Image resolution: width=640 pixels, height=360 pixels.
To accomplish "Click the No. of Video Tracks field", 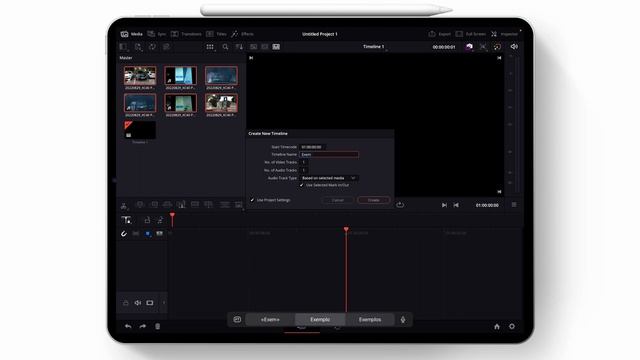I will [304, 162].
